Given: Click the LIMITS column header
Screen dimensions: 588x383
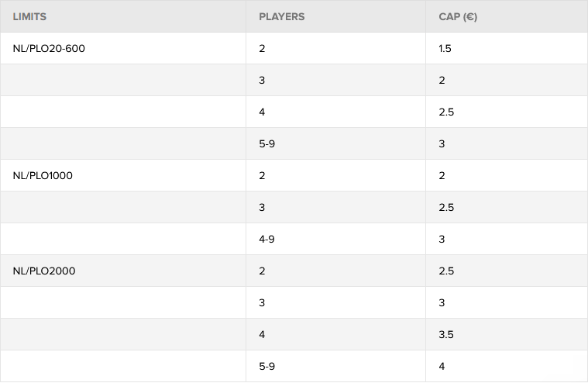Looking at the screenshot, I should coord(29,16).
